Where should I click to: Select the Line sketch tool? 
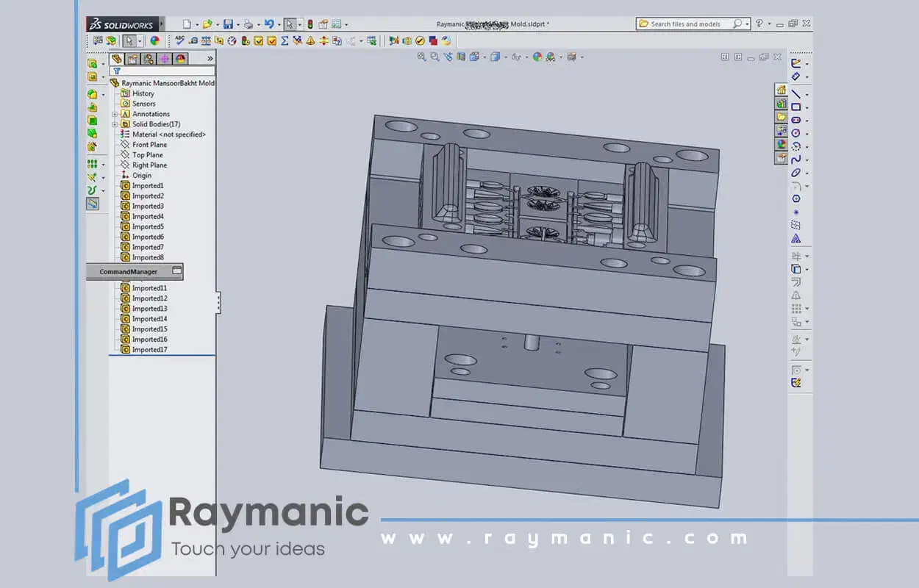795,94
